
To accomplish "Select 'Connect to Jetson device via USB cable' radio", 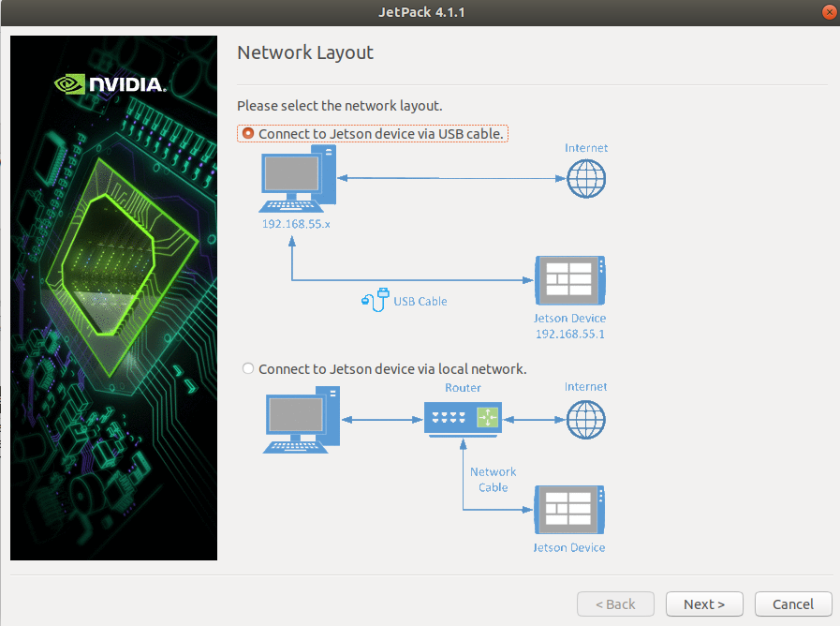I will 247,133.
